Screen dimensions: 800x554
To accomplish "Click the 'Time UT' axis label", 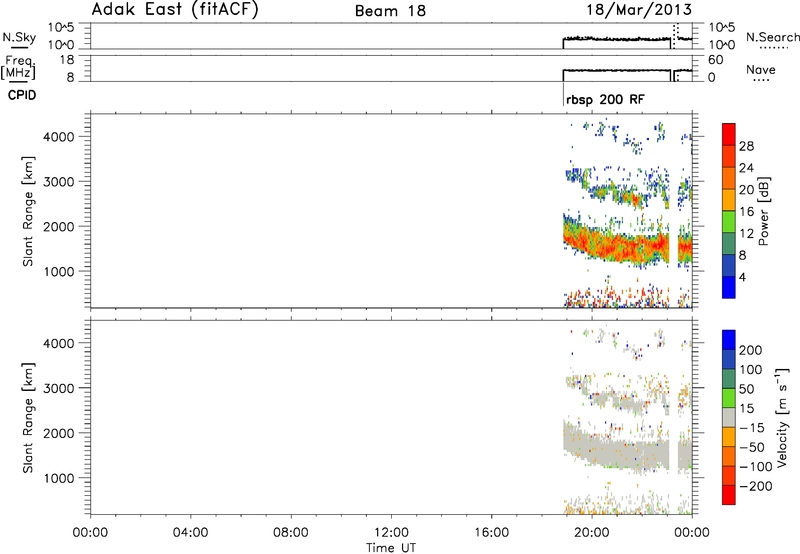I will pos(391,548).
